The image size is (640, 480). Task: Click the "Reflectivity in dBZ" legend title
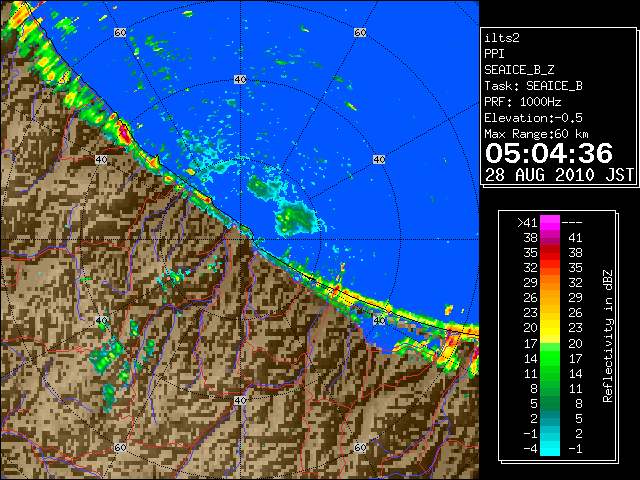tap(608, 336)
